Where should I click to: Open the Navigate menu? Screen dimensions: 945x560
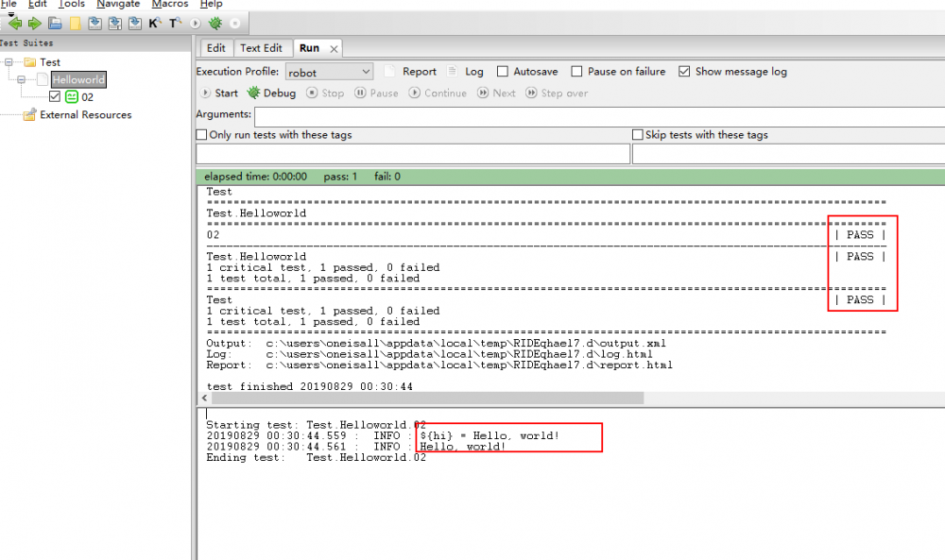pyautogui.click(x=118, y=4)
